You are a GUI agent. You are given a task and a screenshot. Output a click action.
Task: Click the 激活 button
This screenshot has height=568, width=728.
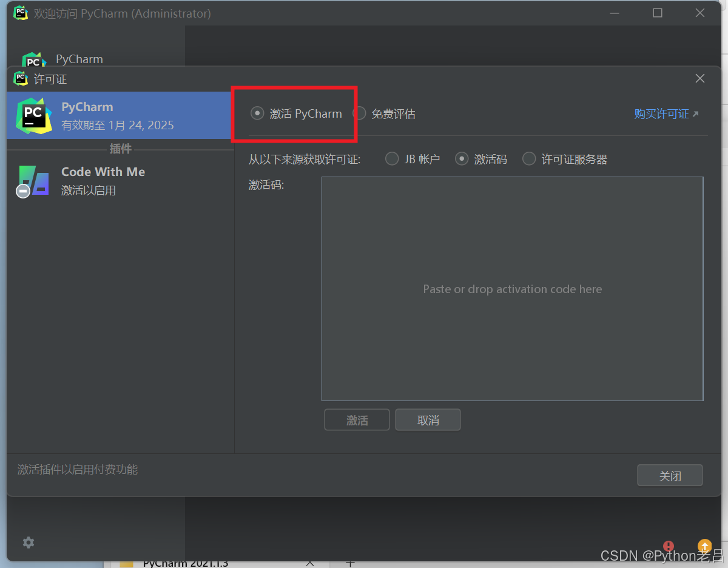tap(357, 420)
